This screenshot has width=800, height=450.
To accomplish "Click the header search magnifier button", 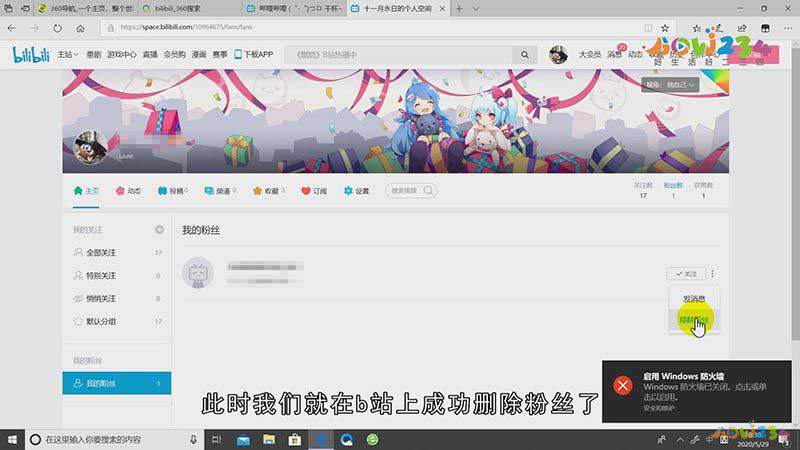I will point(525,55).
